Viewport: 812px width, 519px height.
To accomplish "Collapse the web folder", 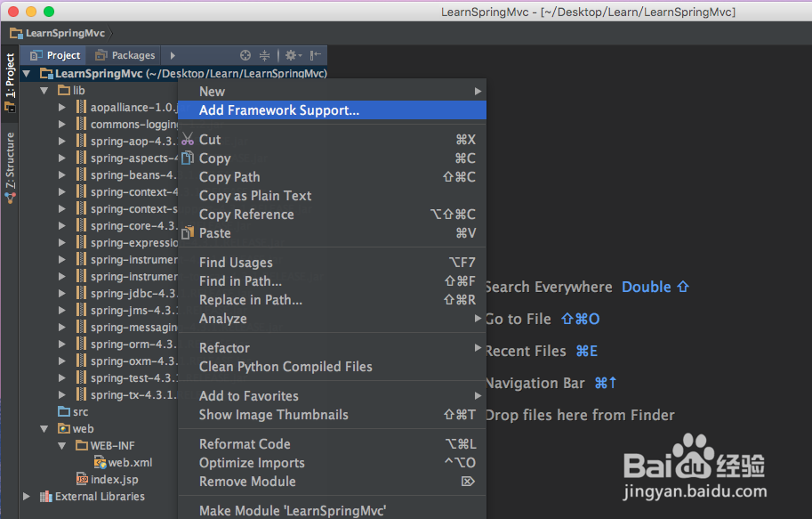I will coord(44,429).
